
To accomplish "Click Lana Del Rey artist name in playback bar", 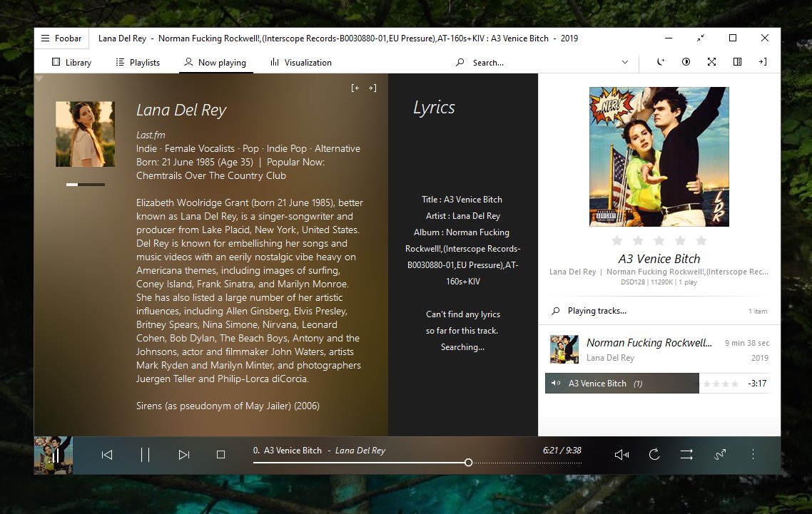I will coord(360,451).
